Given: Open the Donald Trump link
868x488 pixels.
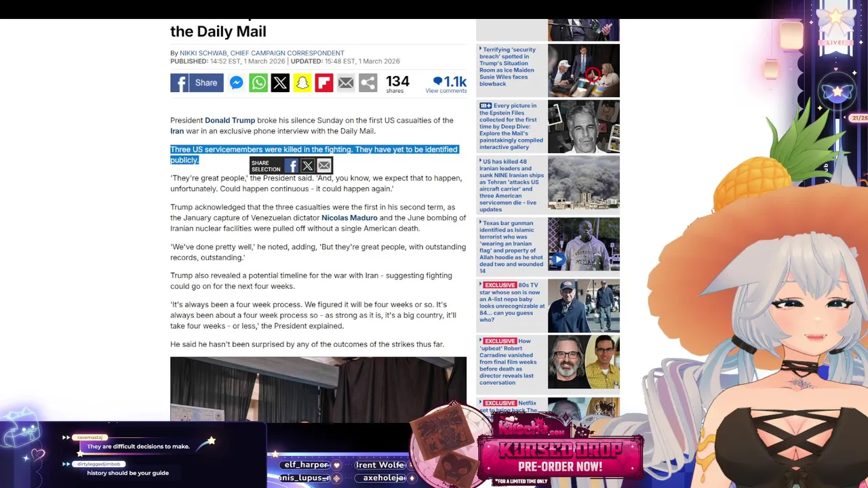Looking at the screenshot, I should (230, 120).
